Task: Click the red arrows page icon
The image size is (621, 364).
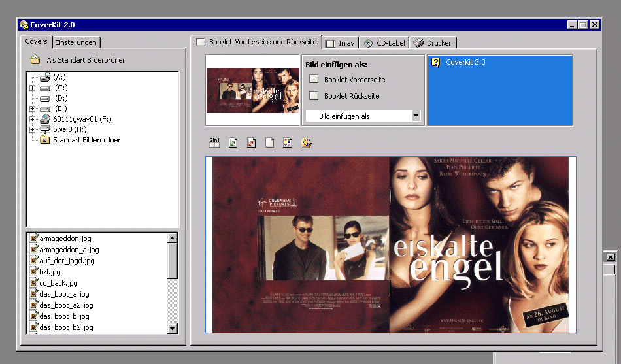Action: (251, 142)
